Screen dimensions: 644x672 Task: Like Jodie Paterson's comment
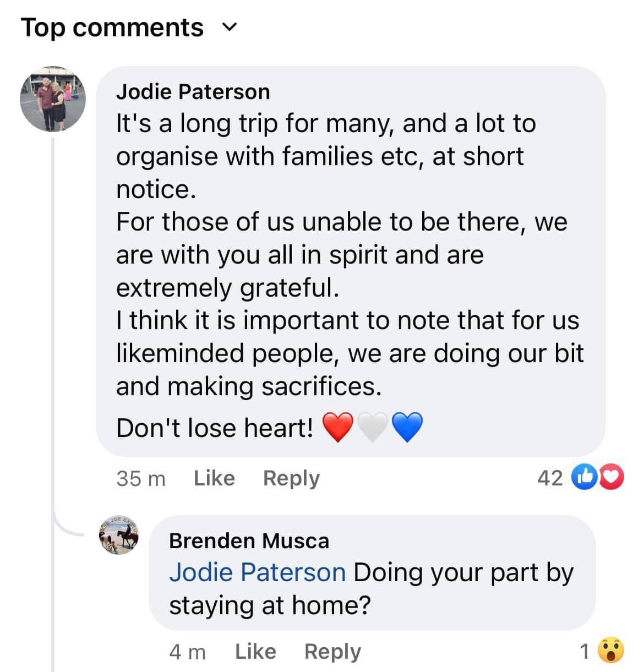[214, 478]
